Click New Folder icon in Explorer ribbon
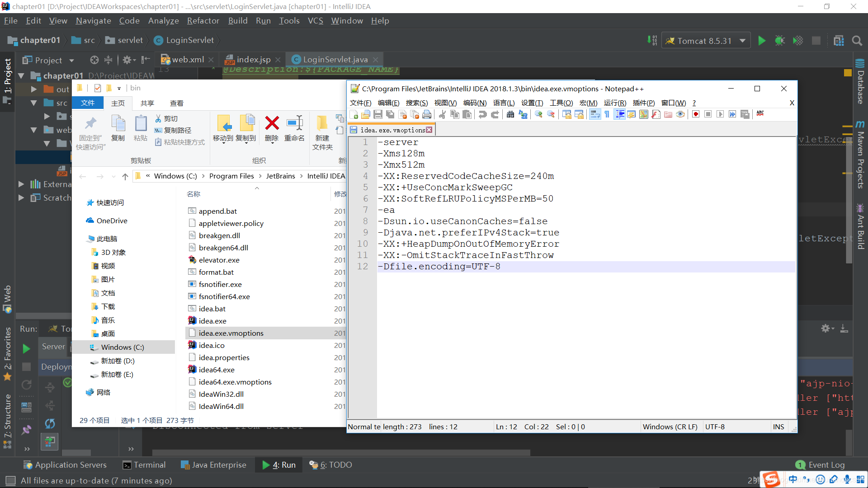 click(322, 123)
